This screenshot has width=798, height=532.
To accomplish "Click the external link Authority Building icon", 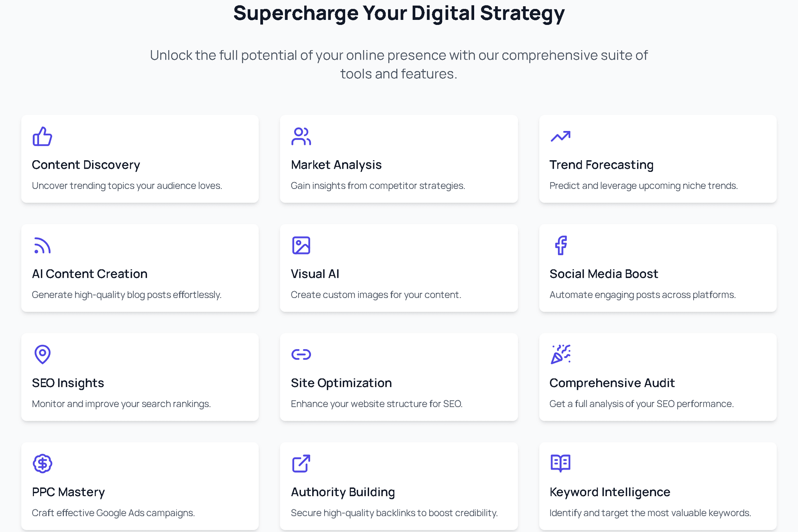I will tap(301, 463).
